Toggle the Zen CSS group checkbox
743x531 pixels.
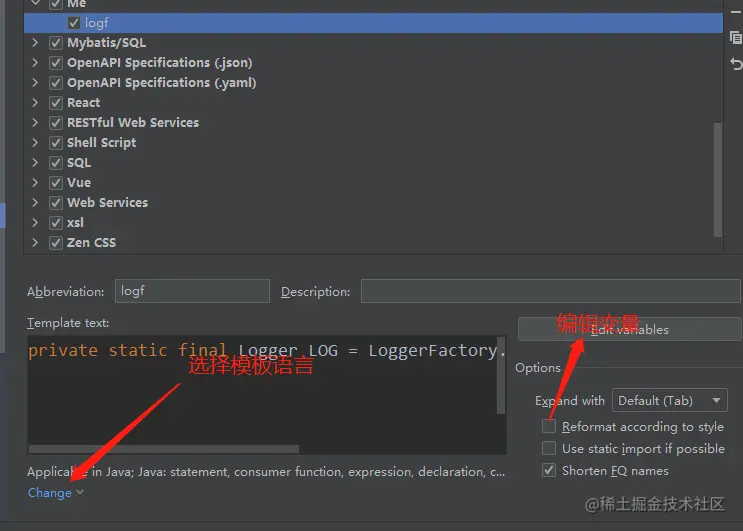(x=55, y=243)
